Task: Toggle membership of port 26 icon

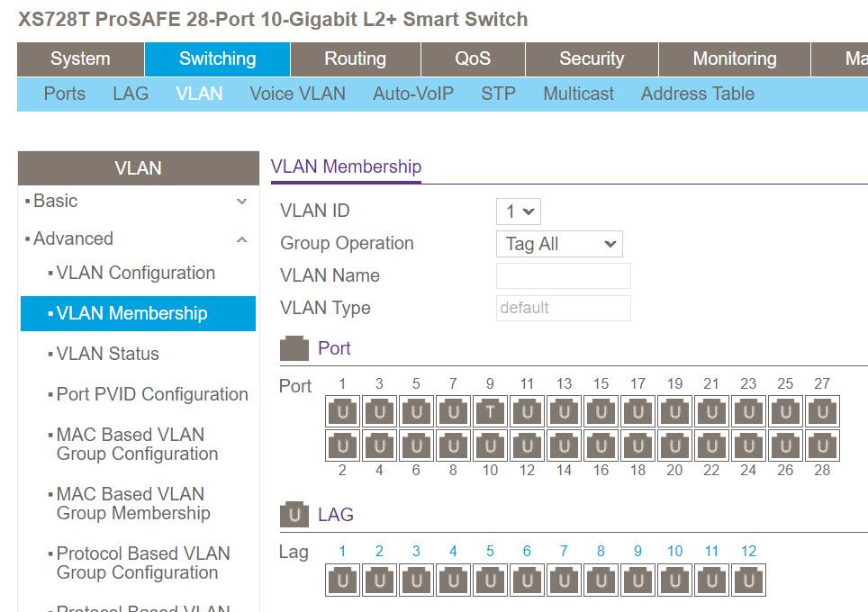Action: click(785, 445)
